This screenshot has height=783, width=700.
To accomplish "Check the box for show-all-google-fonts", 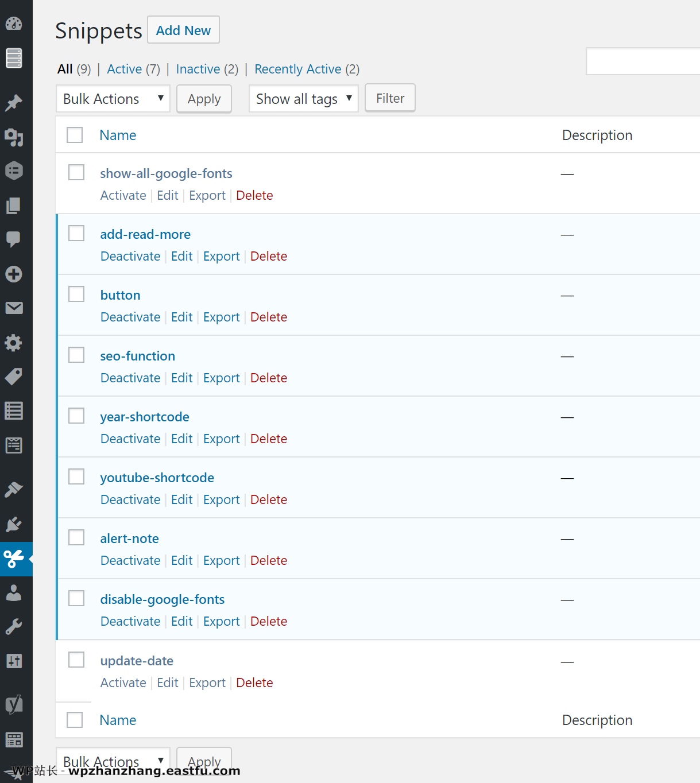I will [76, 172].
